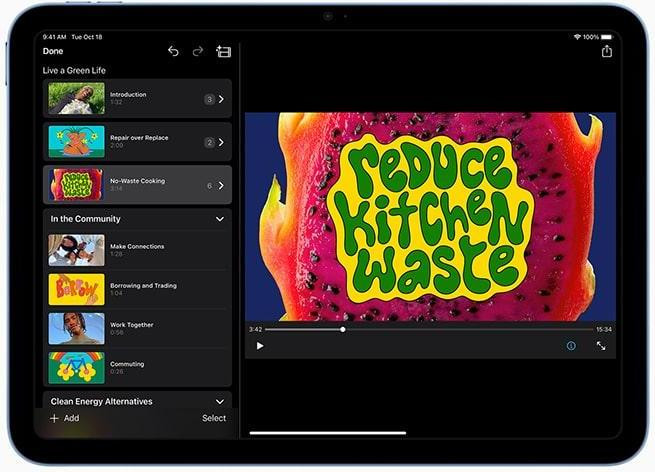This screenshot has width=655, height=472.
Task: Tap the Undo arrow icon
Action: click(173, 51)
